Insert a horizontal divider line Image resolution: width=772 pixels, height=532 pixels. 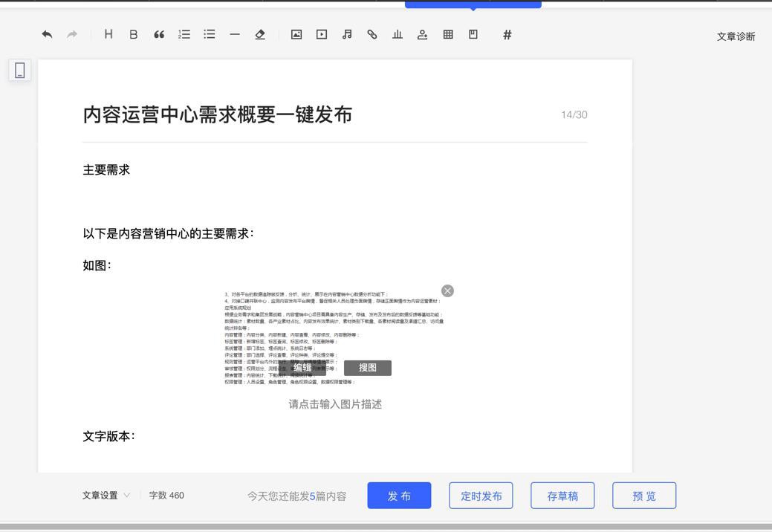(235, 34)
